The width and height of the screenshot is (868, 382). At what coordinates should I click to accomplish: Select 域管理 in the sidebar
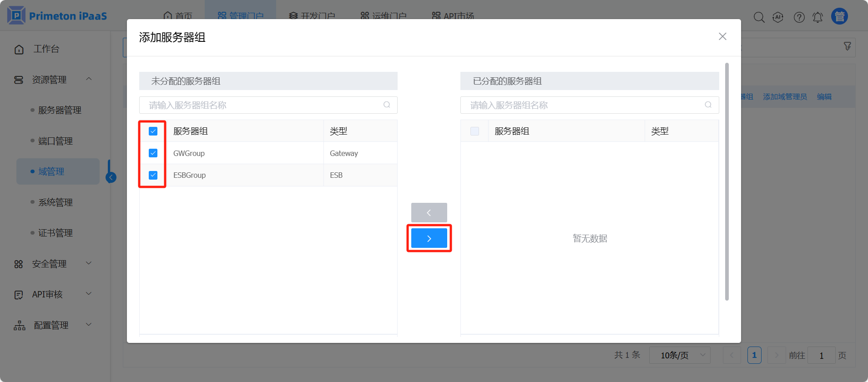click(58, 171)
